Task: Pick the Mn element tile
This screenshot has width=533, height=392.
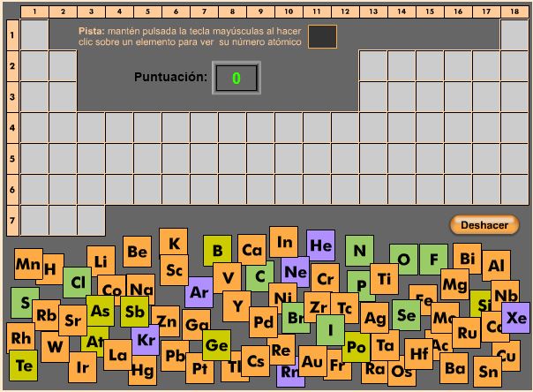Action: point(27,262)
